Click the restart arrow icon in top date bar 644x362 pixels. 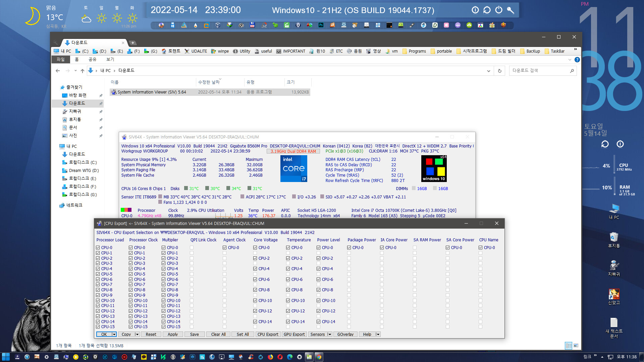pos(487,10)
